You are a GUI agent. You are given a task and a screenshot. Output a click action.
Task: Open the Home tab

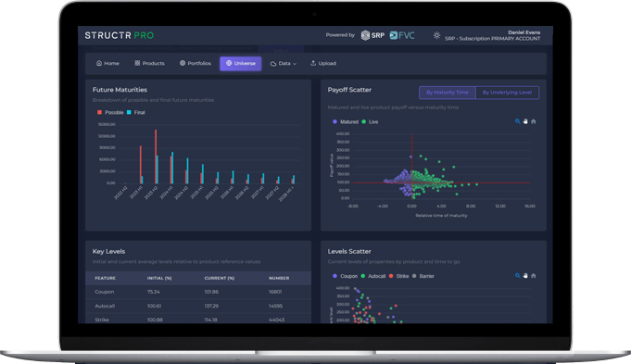107,64
